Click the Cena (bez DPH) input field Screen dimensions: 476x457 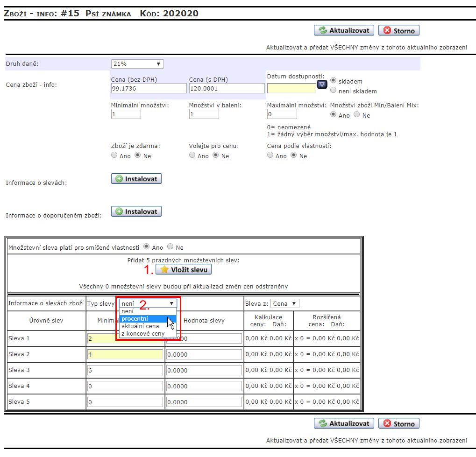coord(149,88)
